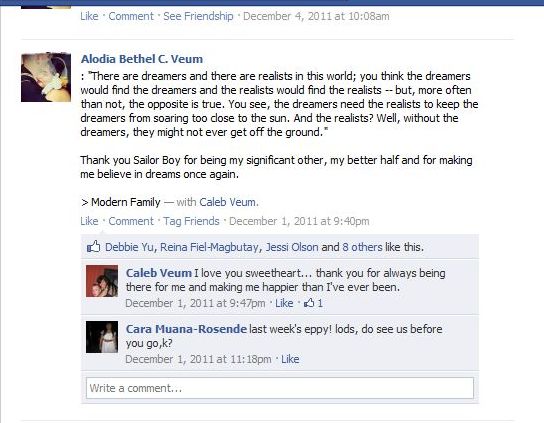Open Caleb Veum's comment avatar
Viewport: 544px width, 423px height.
[102, 281]
